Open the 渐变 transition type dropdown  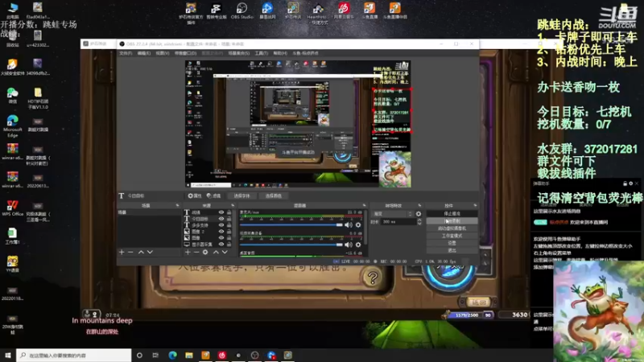(x=392, y=214)
